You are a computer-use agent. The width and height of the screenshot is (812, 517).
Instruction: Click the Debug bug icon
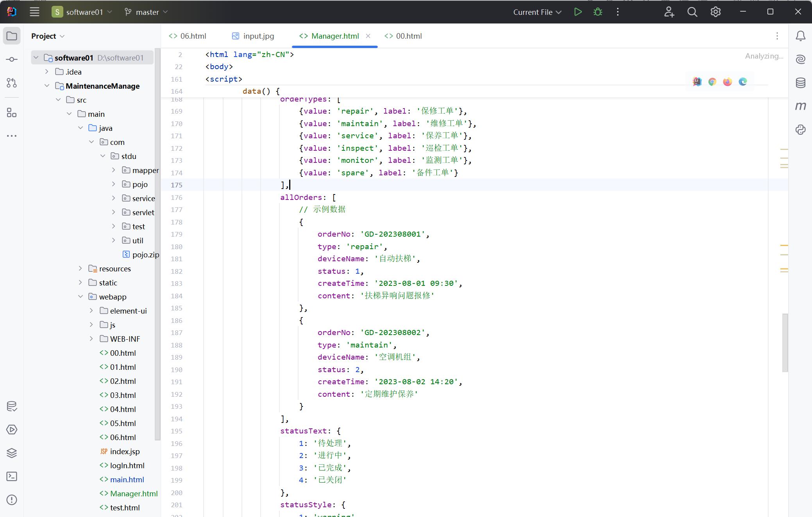pos(597,12)
